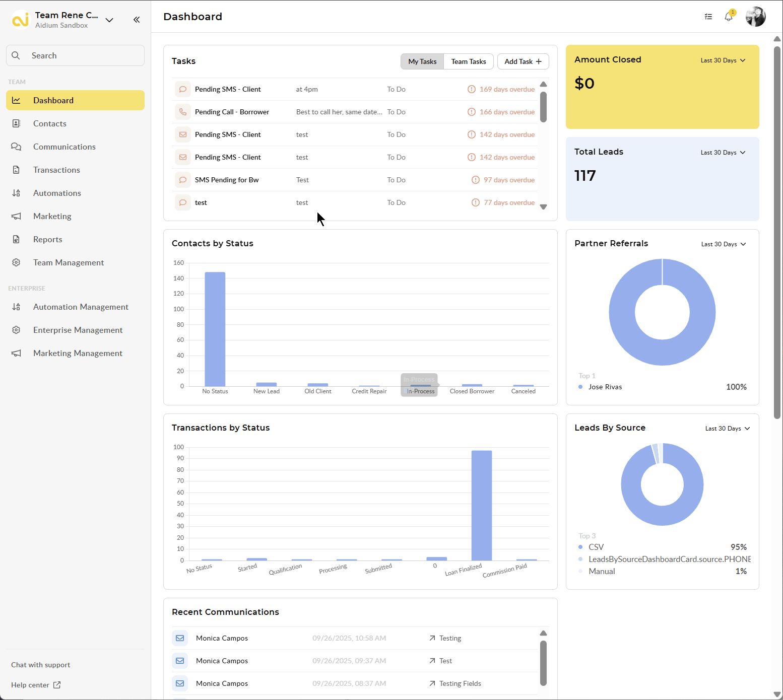Open Amount Closed Last 30 Days dropdown
Image resolution: width=783 pixels, height=700 pixels.
click(x=723, y=60)
